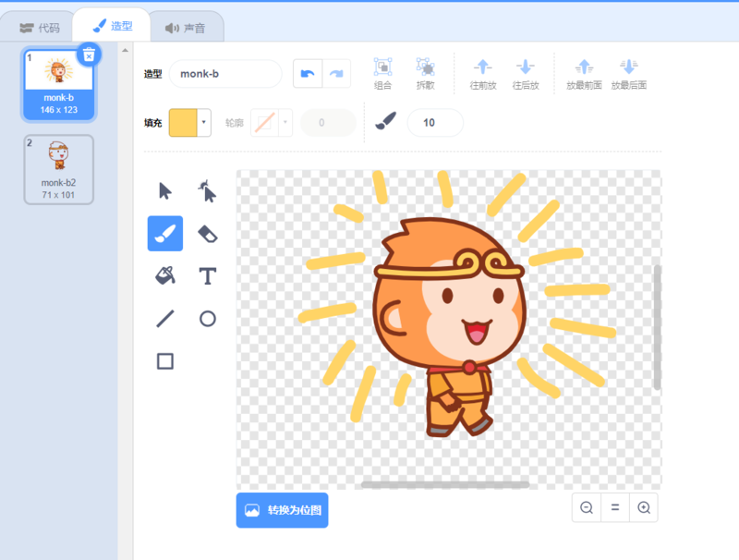Select the monk-b costume thumbnail
This screenshot has height=560, width=739.
tap(58, 85)
